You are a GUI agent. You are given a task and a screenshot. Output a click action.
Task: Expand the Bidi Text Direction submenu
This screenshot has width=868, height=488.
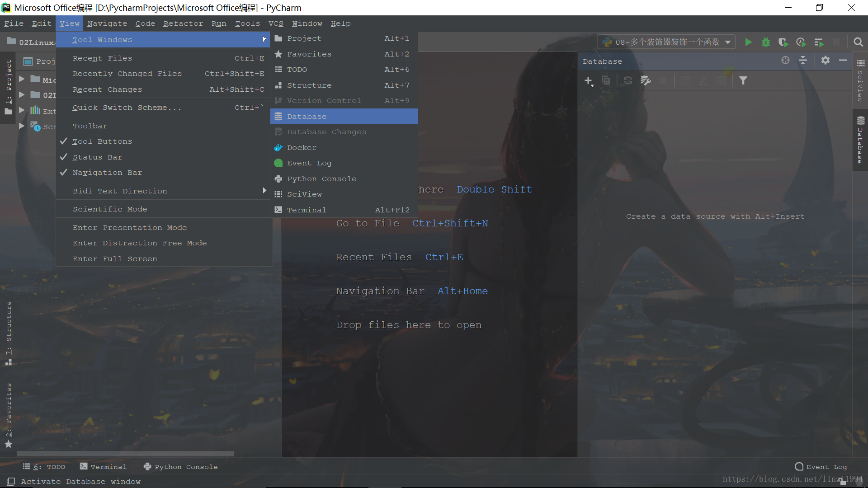coord(120,191)
